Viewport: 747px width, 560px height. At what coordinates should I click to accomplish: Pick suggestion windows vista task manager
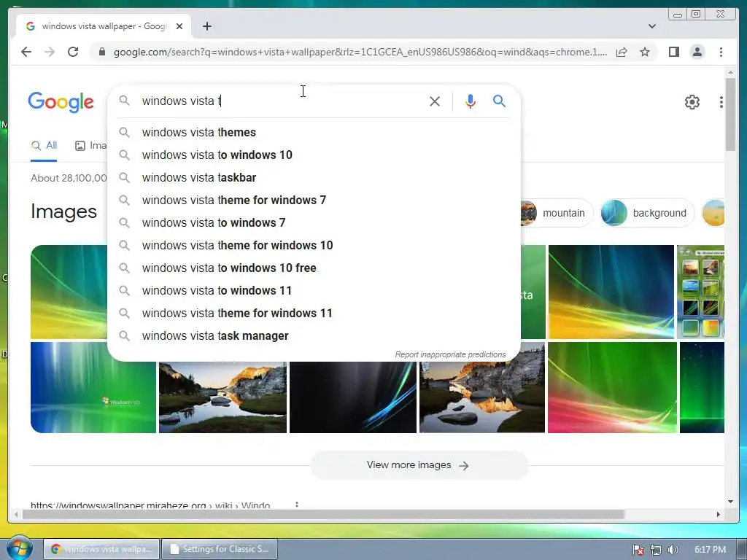314,335
